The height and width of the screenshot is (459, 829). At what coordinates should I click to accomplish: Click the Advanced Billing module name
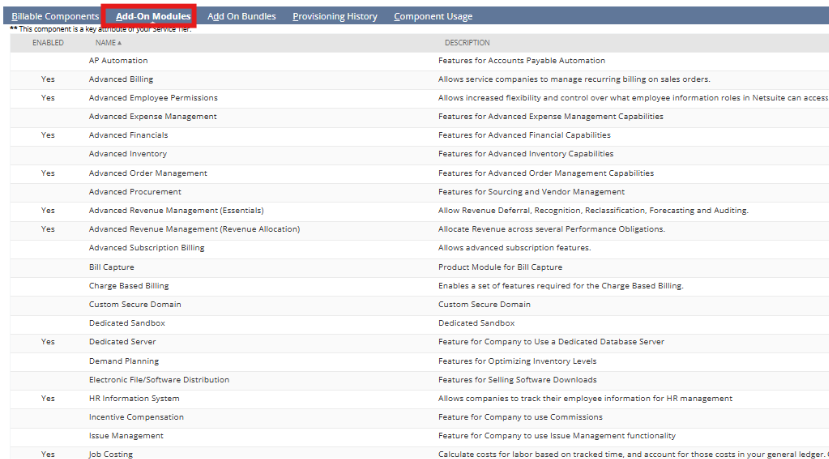point(121,79)
